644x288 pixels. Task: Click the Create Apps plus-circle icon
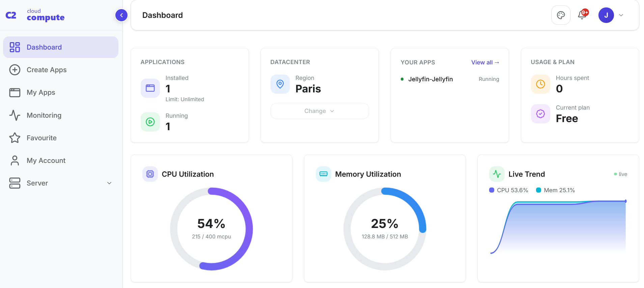tap(15, 70)
